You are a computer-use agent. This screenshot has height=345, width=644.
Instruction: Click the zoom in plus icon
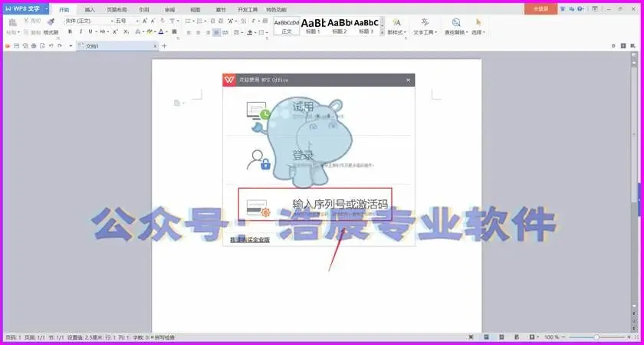629,337
